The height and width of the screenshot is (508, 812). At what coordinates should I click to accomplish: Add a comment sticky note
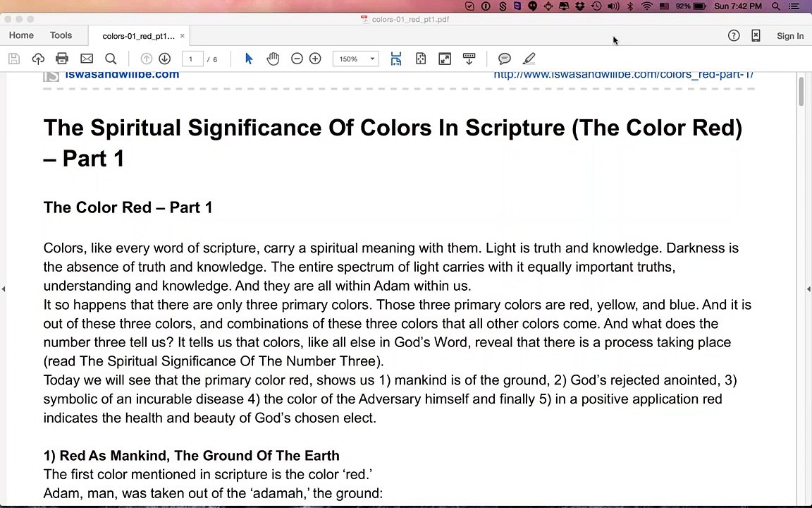pyautogui.click(x=505, y=59)
